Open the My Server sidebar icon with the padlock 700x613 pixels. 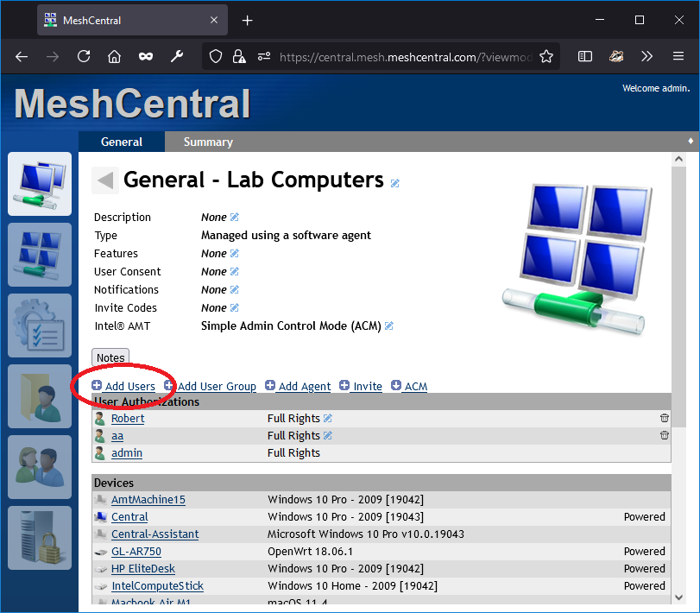point(40,537)
